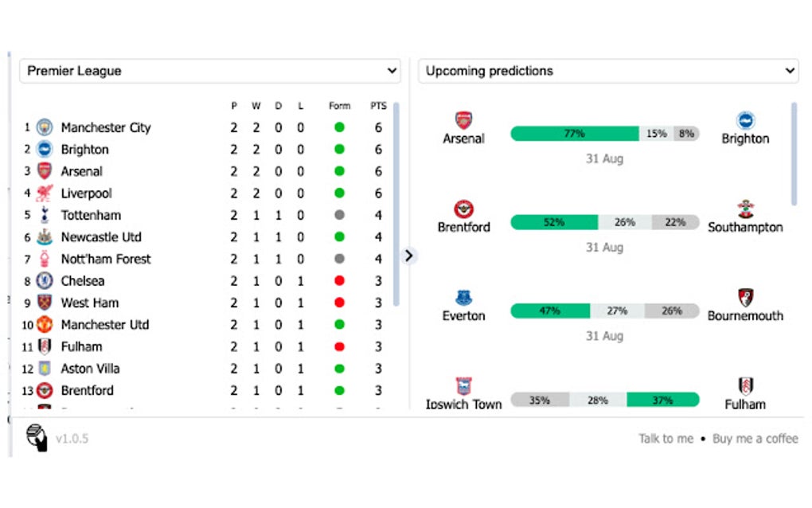The image size is (812, 508).
Task: Click the Chelsea crest
Action: click(45, 280)
